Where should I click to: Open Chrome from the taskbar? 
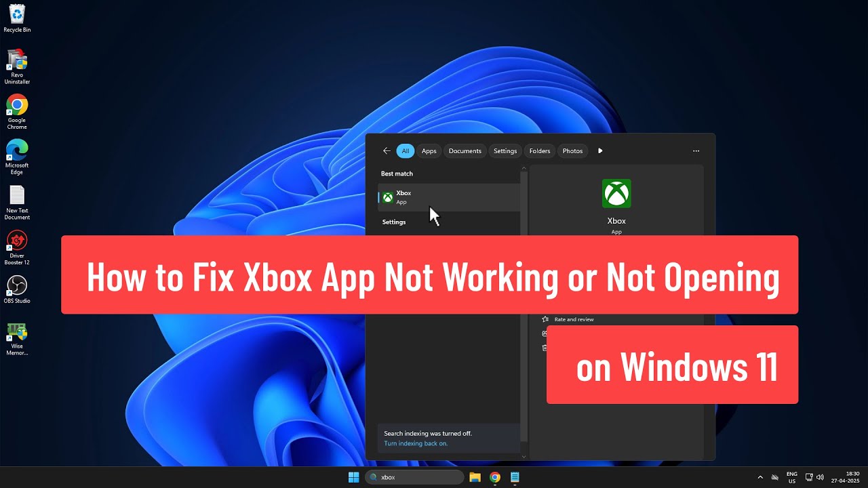pos(495,477)
